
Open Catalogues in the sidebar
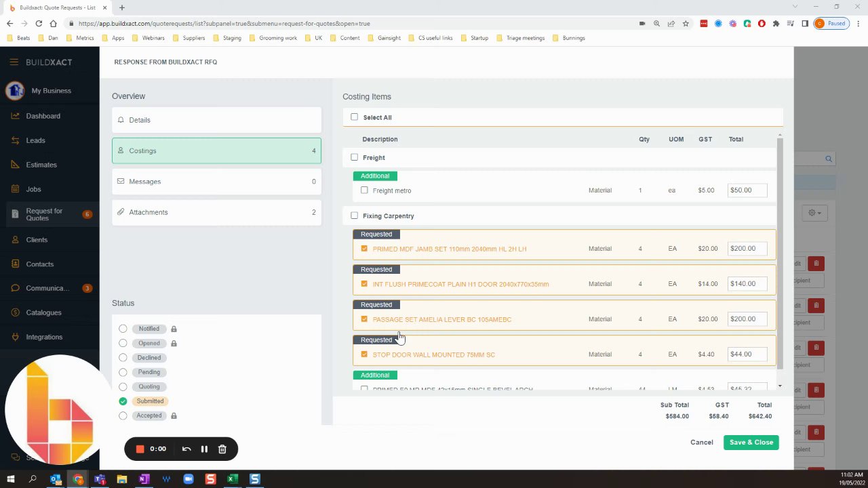(43, 312)
